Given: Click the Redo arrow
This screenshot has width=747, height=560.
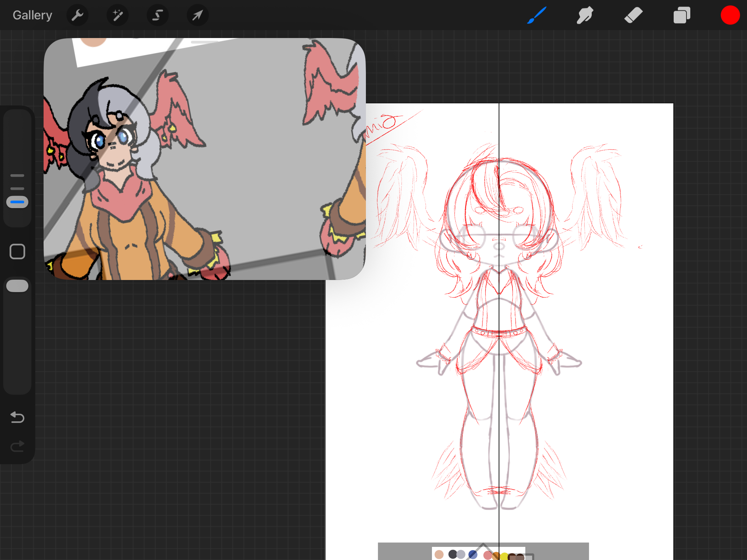Looking at the screenshot, I should [17, 446].
